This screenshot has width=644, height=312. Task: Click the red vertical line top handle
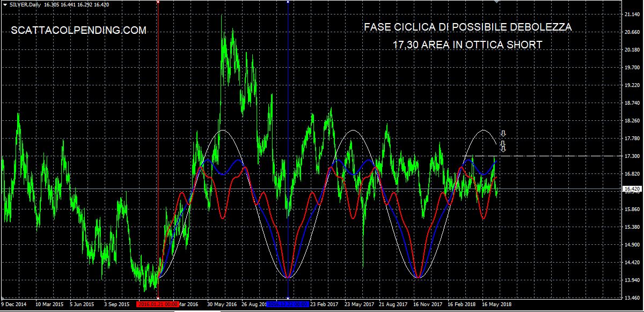click(x=158, y=2)
